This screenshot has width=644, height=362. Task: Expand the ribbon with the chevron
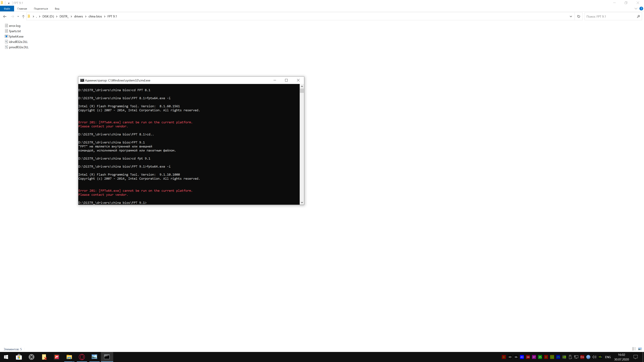tap(636, 9)
